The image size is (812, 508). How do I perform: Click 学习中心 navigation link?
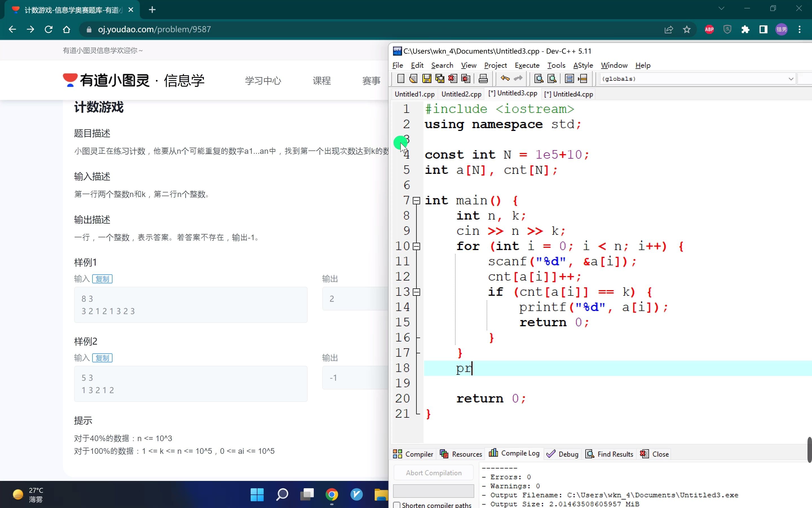[x=263, y=81]
